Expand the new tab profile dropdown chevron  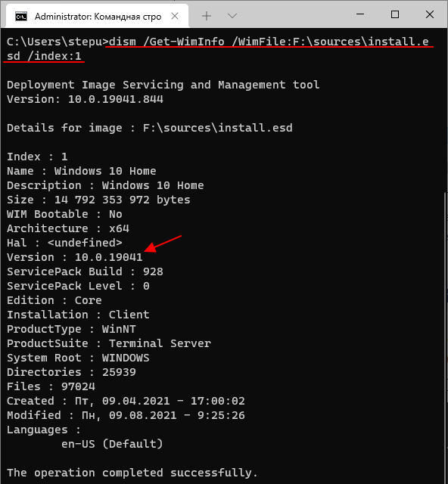click(232, 16)
